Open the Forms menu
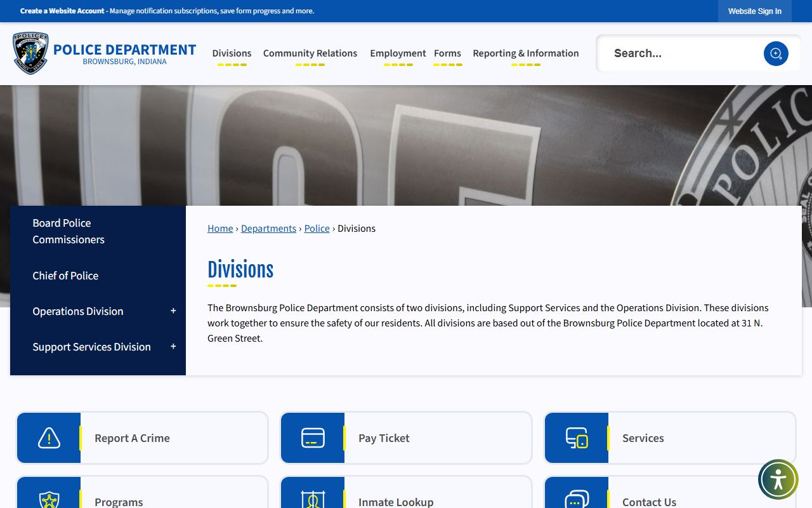 447,53
